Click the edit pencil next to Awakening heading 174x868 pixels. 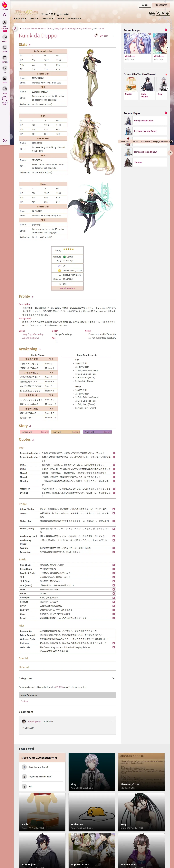pyautogui.click(x=40, y=349)
